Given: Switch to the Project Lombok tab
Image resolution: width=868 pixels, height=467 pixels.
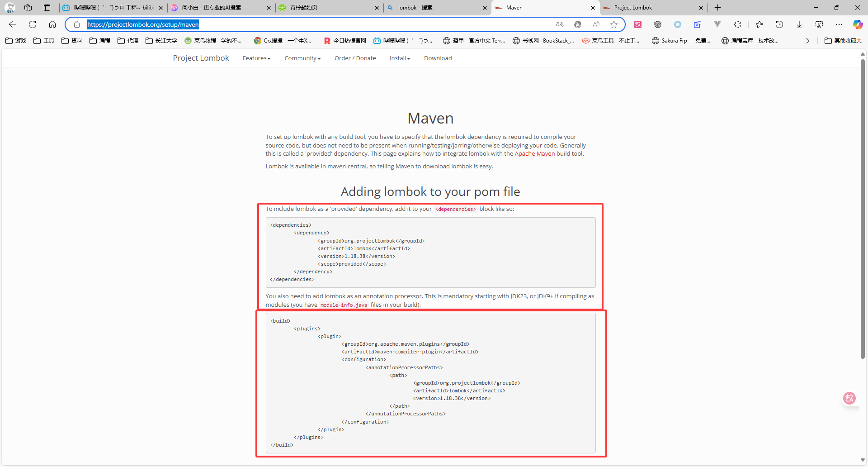Looking at the screenshot, I should (651, 8).
